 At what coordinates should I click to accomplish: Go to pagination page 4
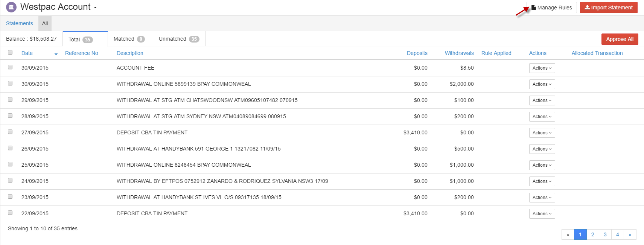point(617,234)
